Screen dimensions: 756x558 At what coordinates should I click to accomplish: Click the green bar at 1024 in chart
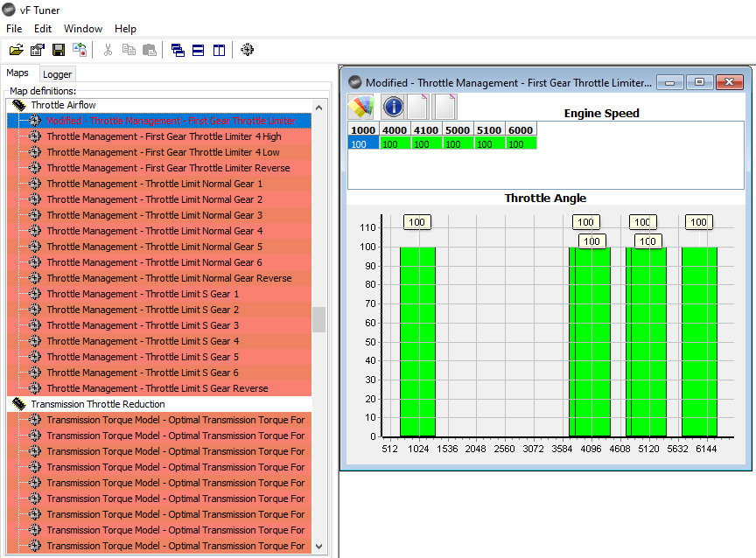point(417,342)
